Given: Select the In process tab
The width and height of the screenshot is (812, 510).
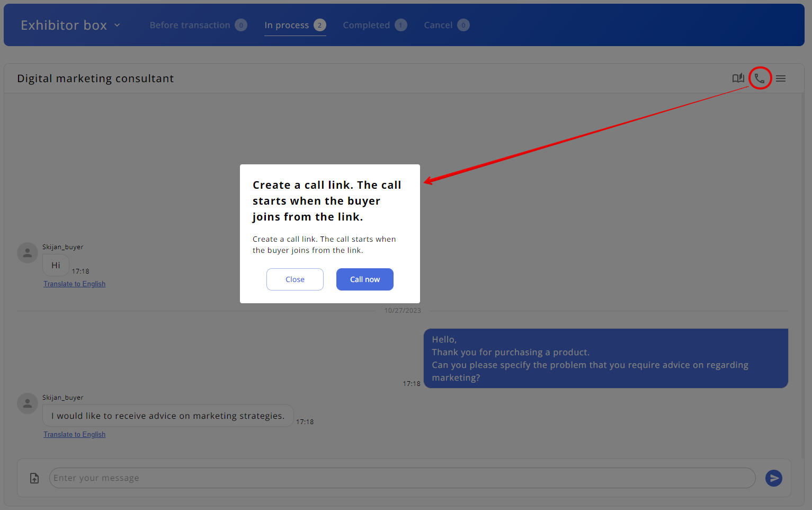Looking at the screenshot, I should pos(295,25).
